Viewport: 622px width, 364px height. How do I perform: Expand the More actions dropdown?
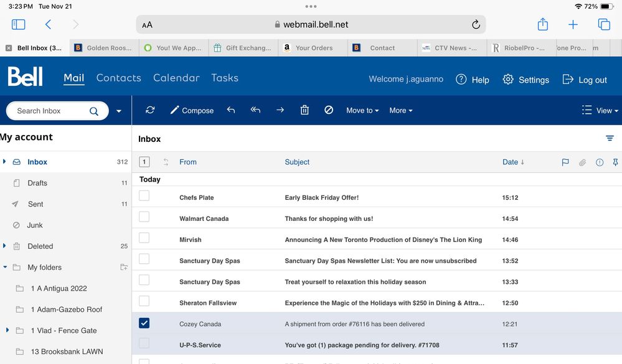(x=401, y=111)
